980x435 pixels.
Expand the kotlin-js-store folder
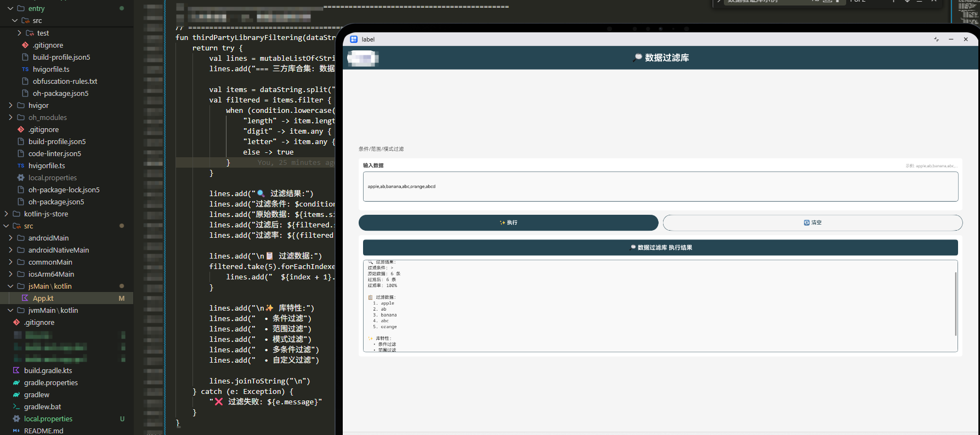tap(6, 214)
